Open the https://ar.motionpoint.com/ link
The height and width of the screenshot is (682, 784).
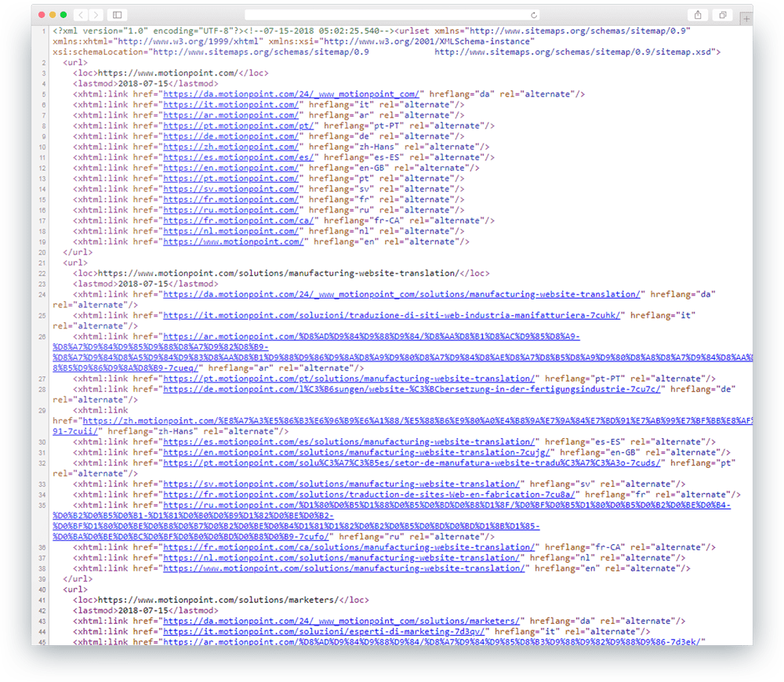pos(231,115)
